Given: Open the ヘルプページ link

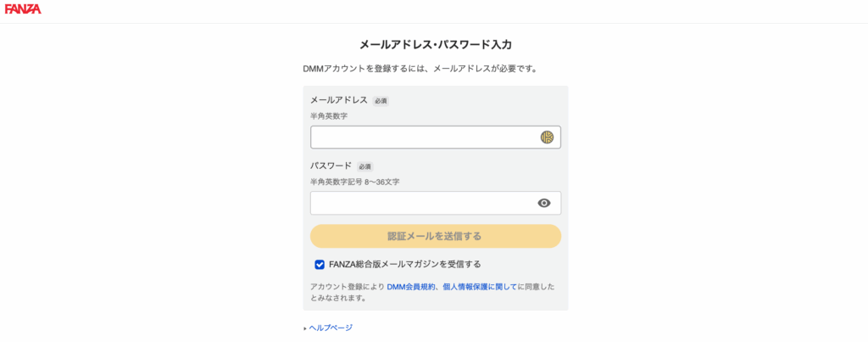Looking at the screenshot, I should click(331, 328).
